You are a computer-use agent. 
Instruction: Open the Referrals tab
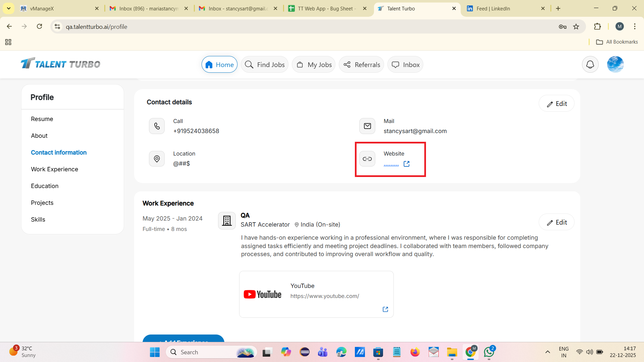click(x=361, y=65)
